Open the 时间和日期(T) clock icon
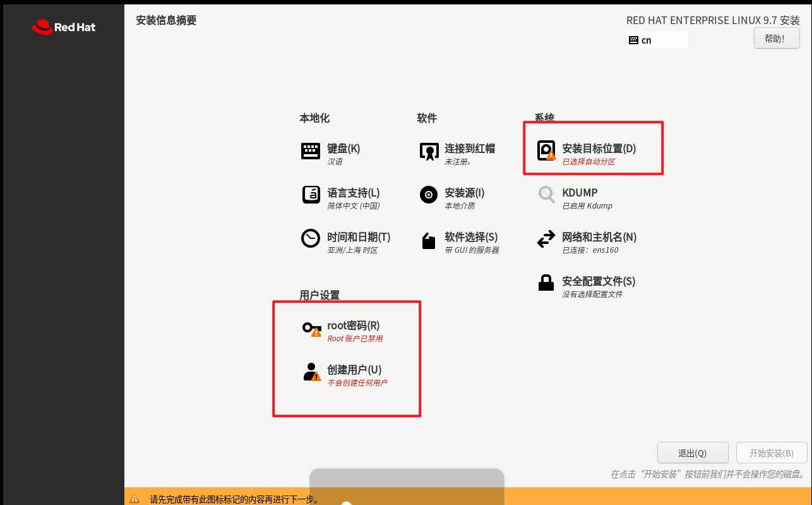 pyautogui.click(x=311, y=238)
